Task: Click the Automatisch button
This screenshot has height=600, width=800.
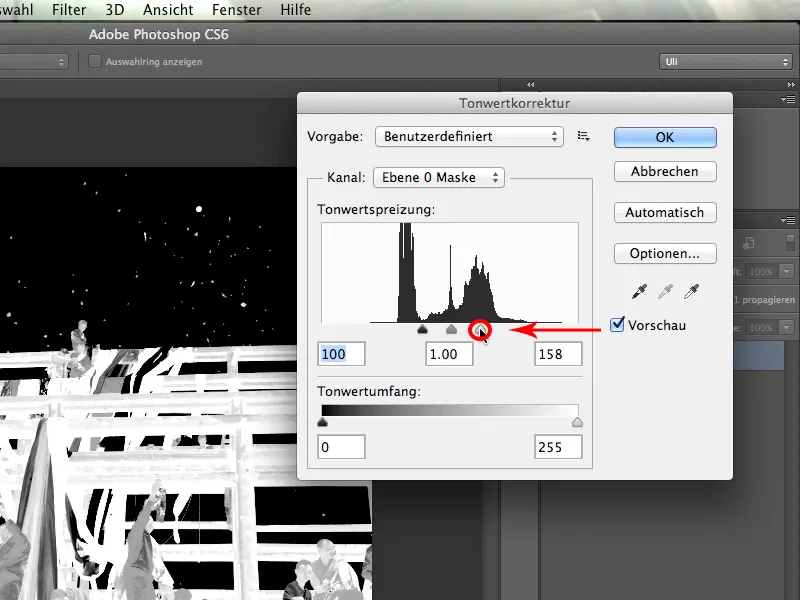Action: coord(665,212)
